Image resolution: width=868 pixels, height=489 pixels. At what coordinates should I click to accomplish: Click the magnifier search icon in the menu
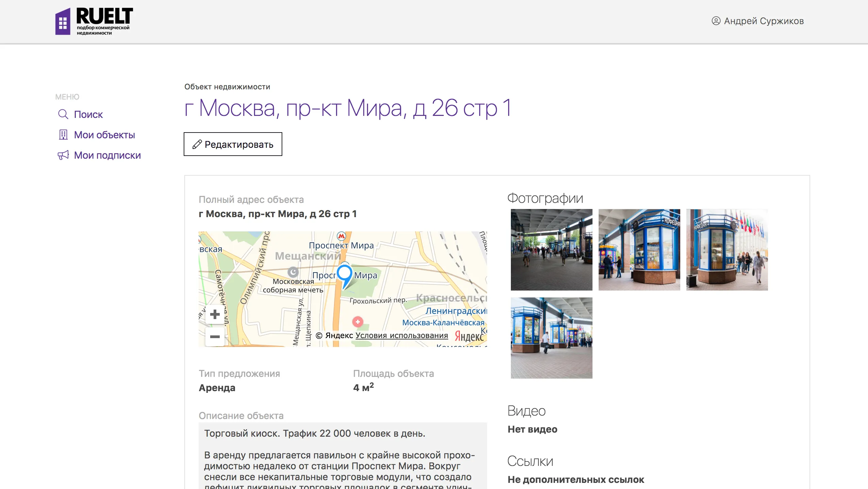point(63,114)
